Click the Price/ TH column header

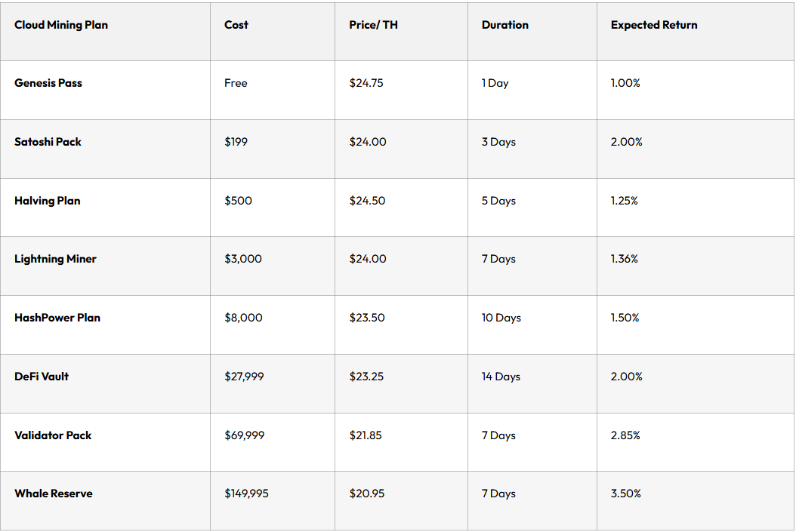pos(373,25)
